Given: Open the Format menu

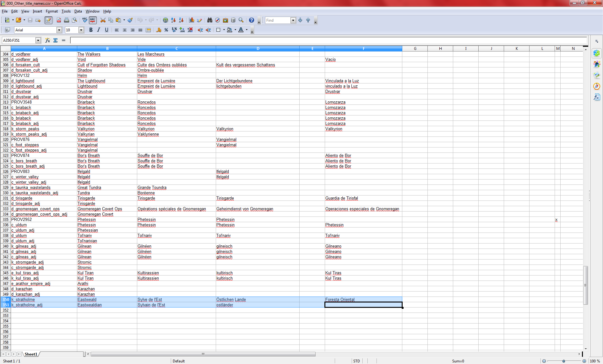Looking at the screenshot, I should pos(52,11).
